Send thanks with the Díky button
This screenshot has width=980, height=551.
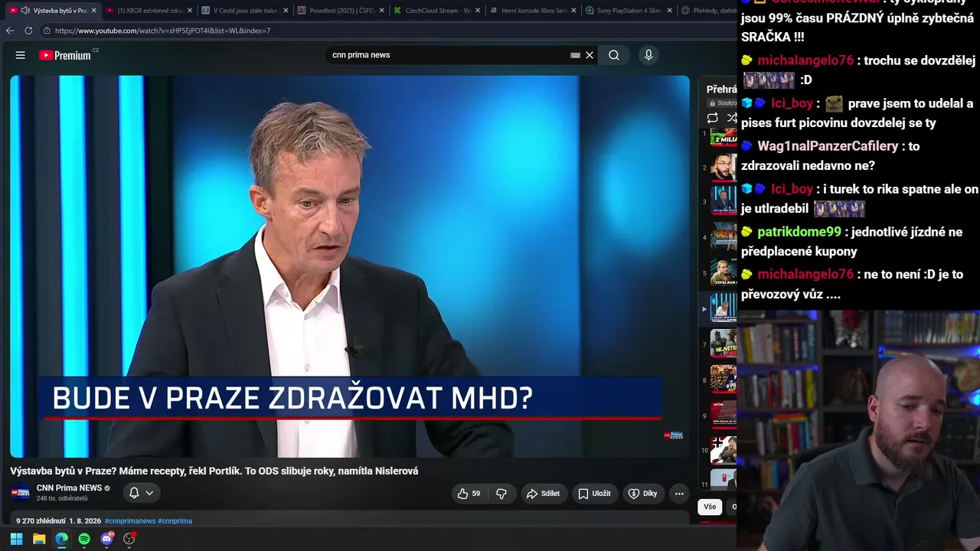[643, 494]
